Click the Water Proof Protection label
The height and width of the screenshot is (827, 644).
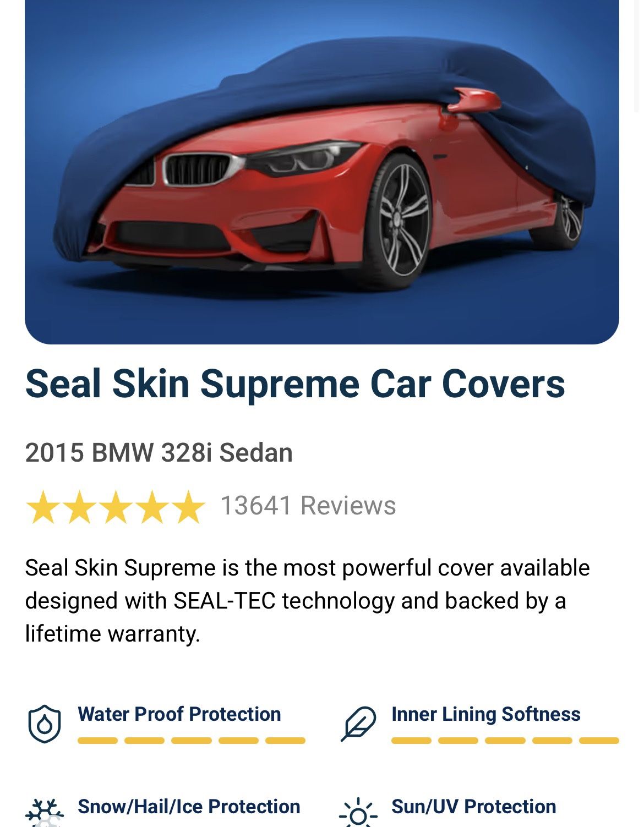179,714
